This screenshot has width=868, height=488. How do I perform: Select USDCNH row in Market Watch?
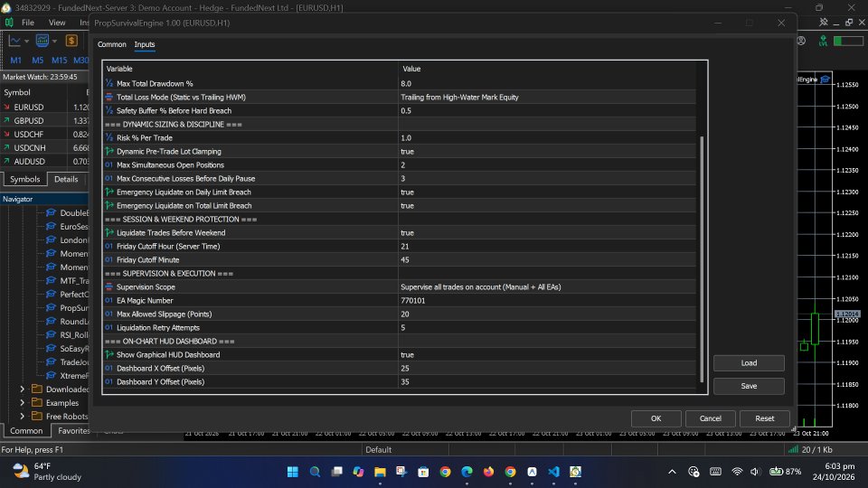[x=44, y=147]
